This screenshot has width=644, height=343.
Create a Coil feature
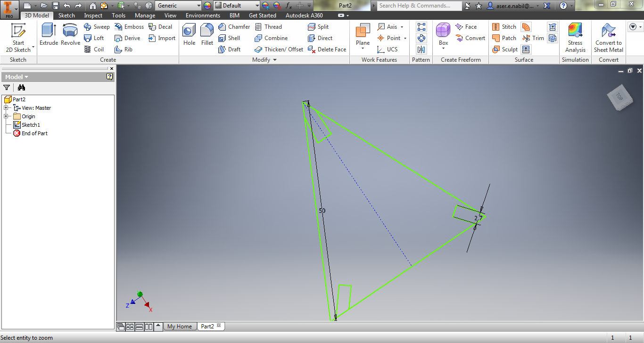click(94, 49)
